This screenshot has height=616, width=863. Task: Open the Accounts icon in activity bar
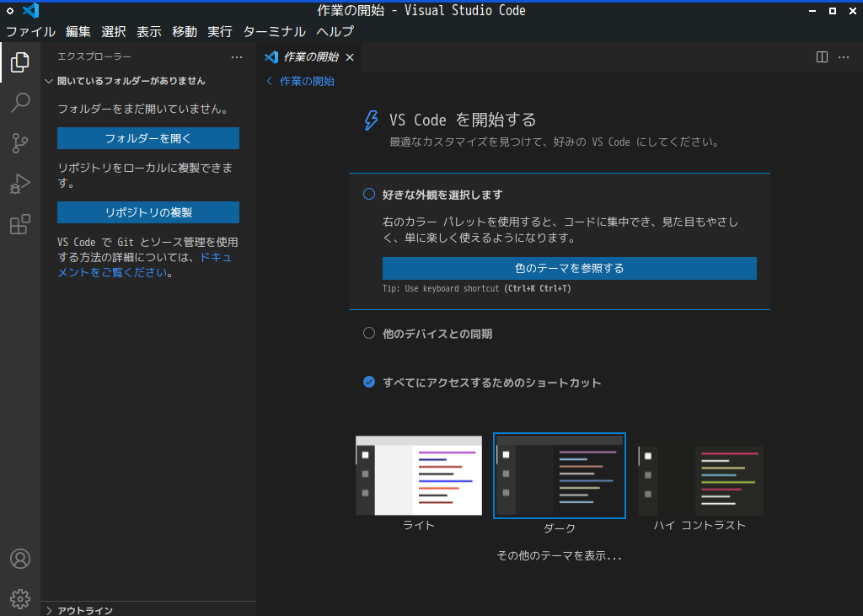pyautogui.click(x=20, y=559)
